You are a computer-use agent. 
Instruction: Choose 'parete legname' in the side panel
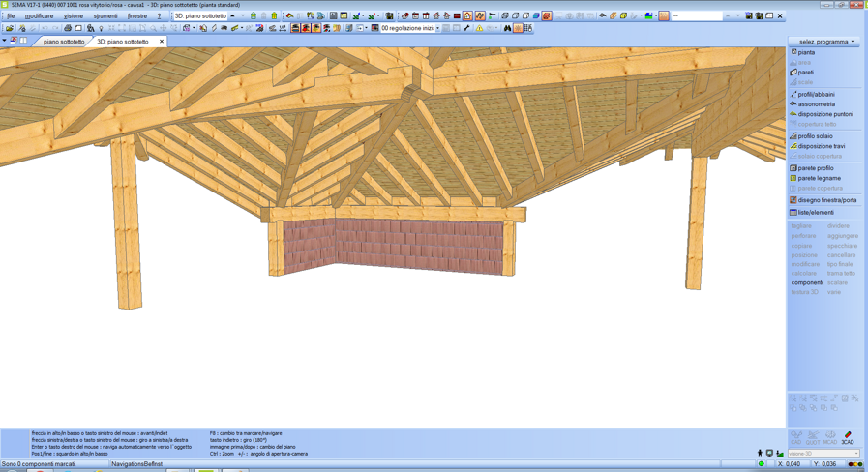pos(819,178)
